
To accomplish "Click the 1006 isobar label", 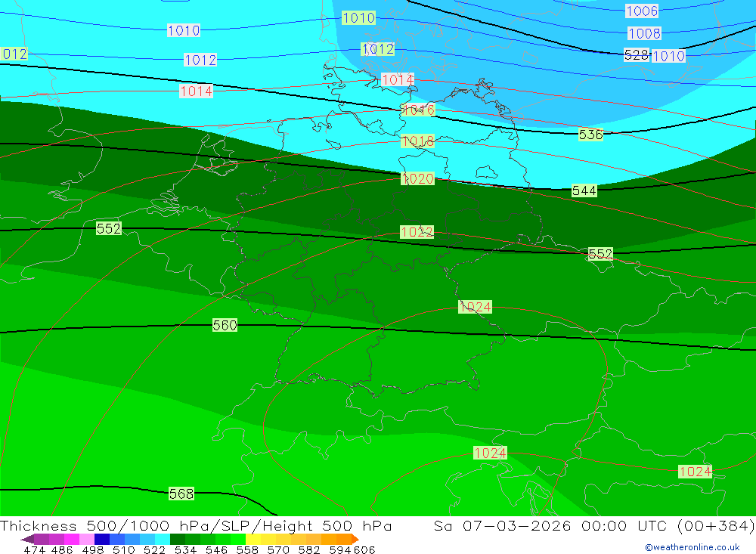I will 642,11.
